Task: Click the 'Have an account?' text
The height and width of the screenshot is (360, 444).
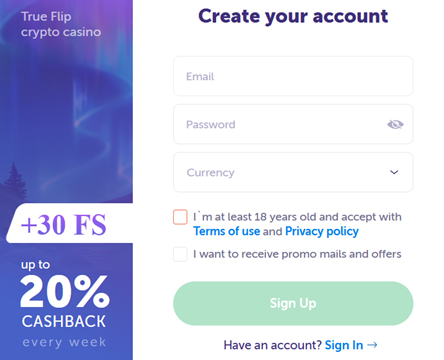Action: (x=273, y=345)
